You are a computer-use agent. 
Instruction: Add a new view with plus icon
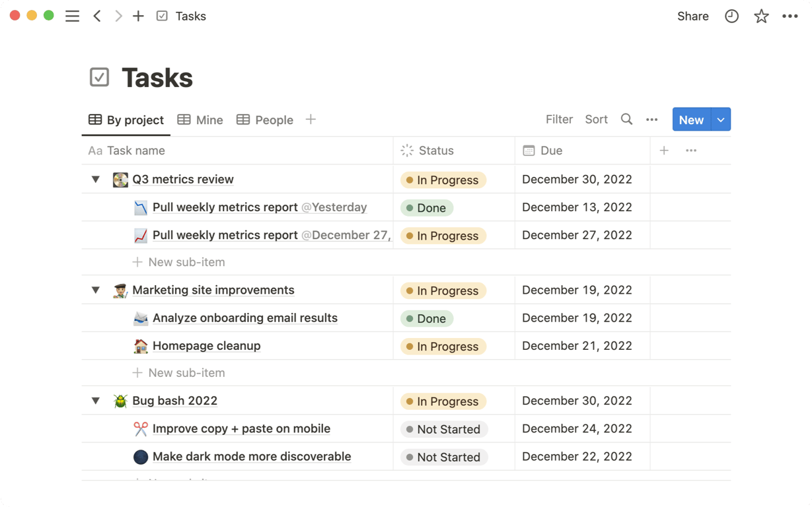[311, 119]
